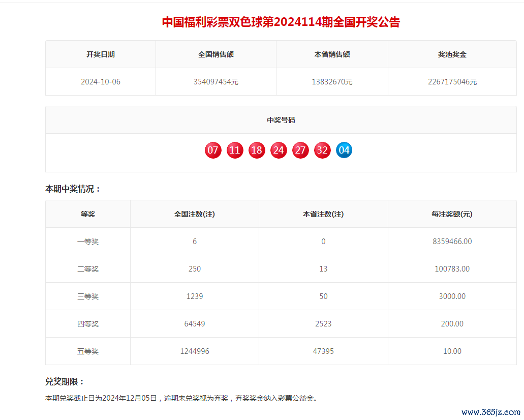Viewport: 524px width, 420px height.
Task: Click first prize national count 6
Action: 195,242
